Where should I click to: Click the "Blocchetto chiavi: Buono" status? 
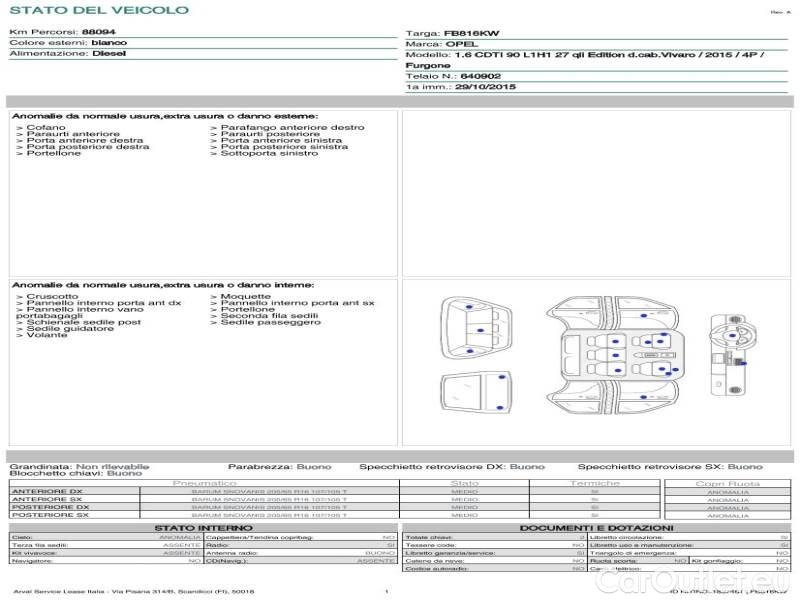click(x=76, y=473)
